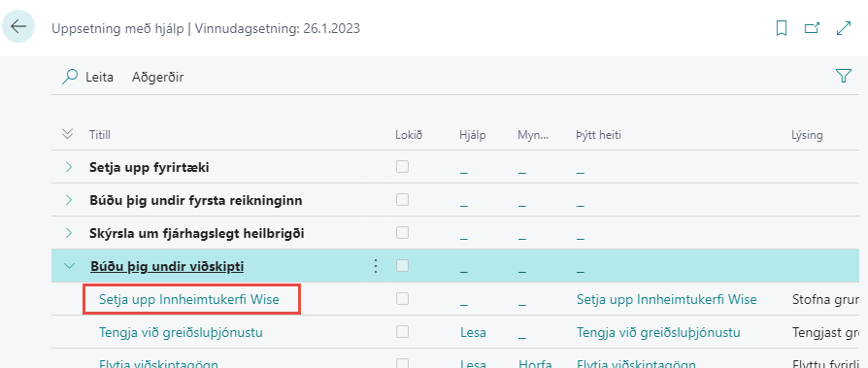Viewport: 868px width, 368px height.
Task: Expand page with diagonal arrows icon
Action: tap(844, 28)
